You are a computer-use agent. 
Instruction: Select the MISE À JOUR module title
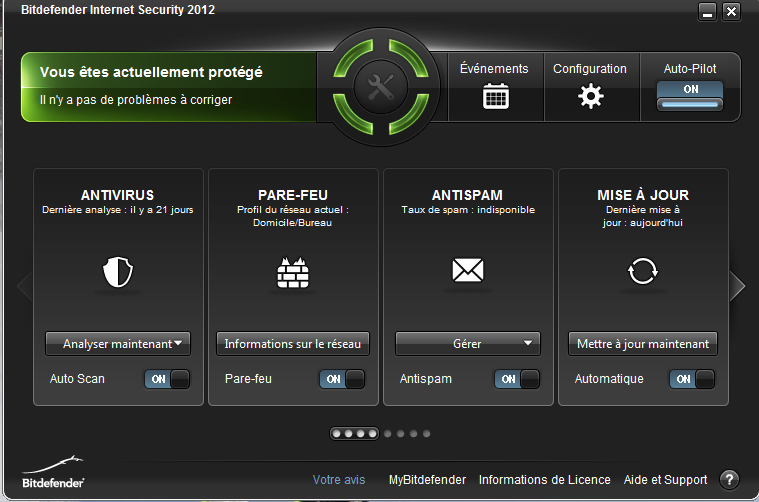[643, 195]
